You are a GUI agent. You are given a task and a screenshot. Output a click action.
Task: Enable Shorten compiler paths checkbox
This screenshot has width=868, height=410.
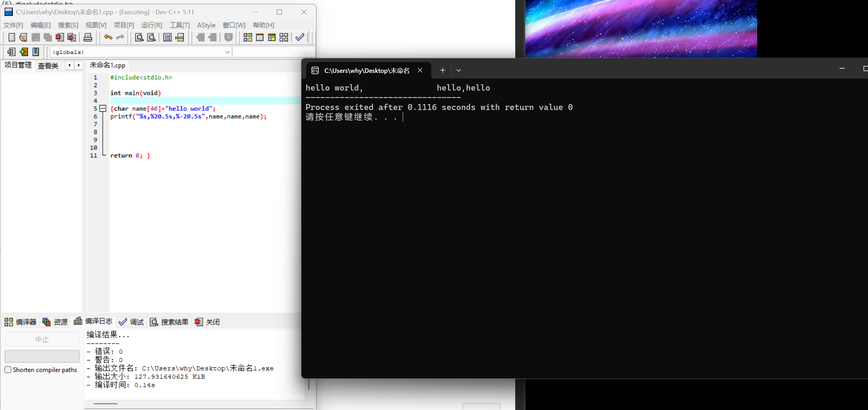tap(8, 370)
